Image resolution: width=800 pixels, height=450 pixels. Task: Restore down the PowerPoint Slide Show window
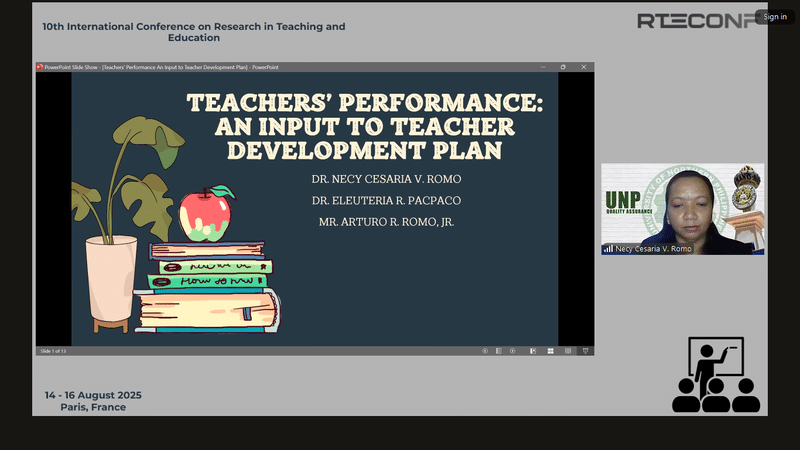562,67
